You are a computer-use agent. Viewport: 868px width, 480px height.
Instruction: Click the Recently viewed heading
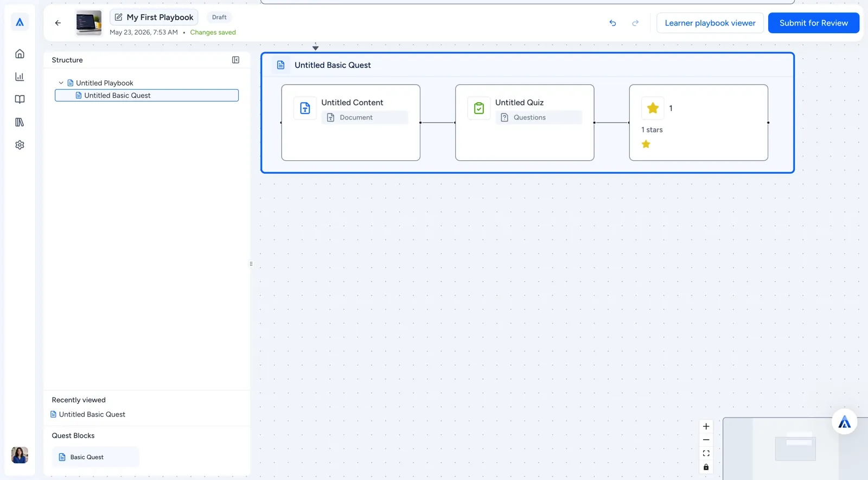[79, 400]
